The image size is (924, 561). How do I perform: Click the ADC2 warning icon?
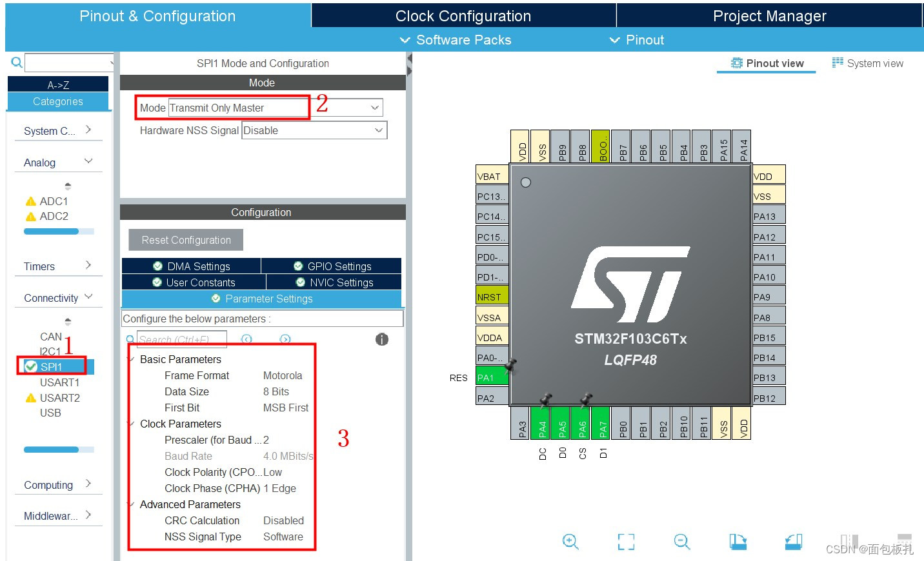click(30, 217)
